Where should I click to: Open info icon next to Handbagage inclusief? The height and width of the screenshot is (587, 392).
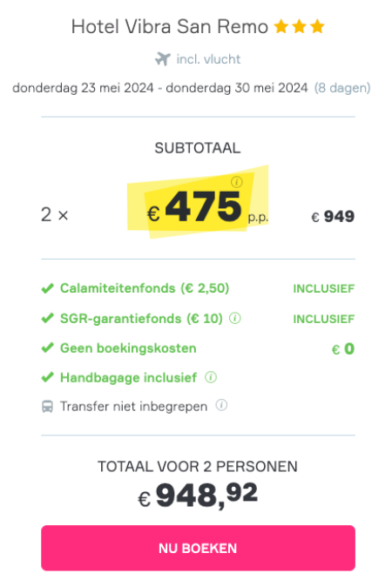tap(211, 377)
